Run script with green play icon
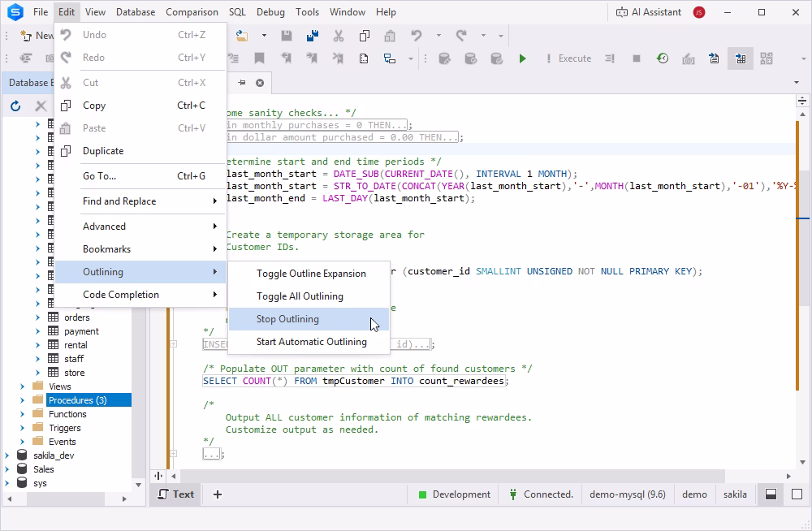This screenshot has width=812, height=531. coord(522,58)
